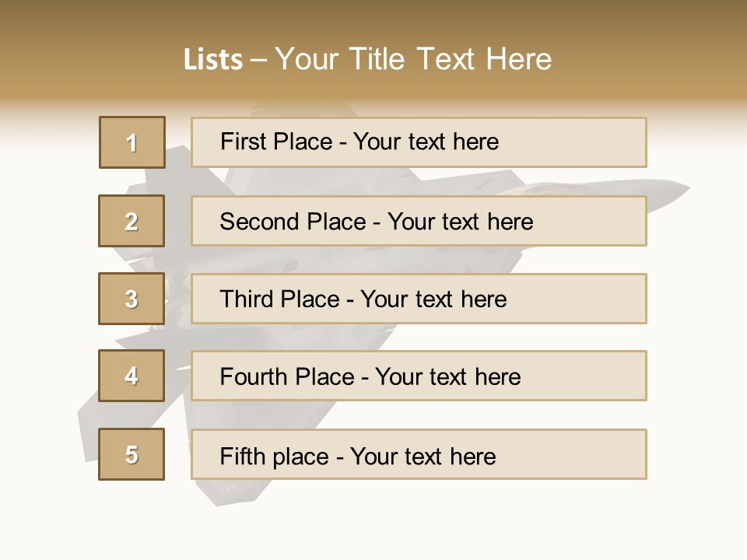Click the number 1 box
Viewport: 747px width, 560px height.
pyautogui.click(x=132, y=142)
